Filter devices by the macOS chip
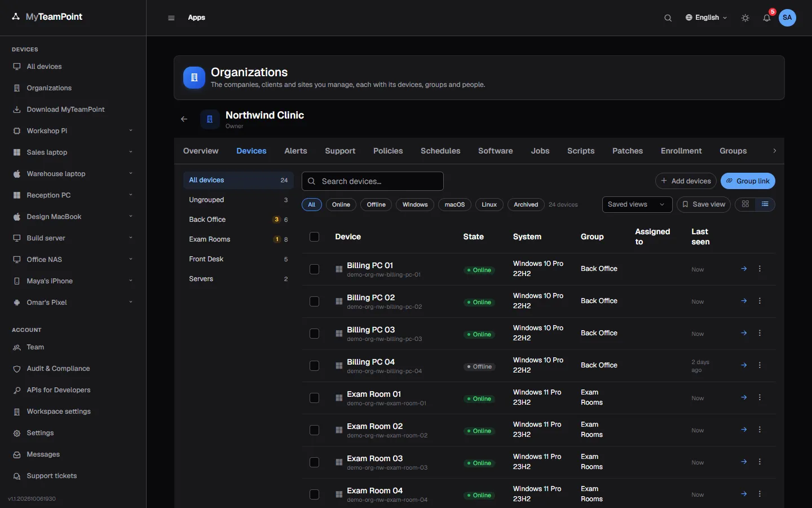Screen dimensions: 812x508 [x=454, y=204]
